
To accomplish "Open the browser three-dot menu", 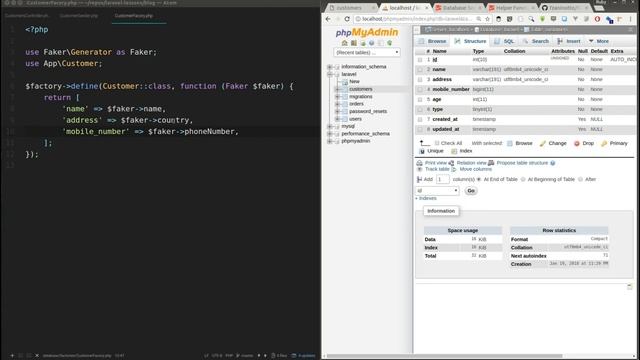I will [x=631, y=19].
